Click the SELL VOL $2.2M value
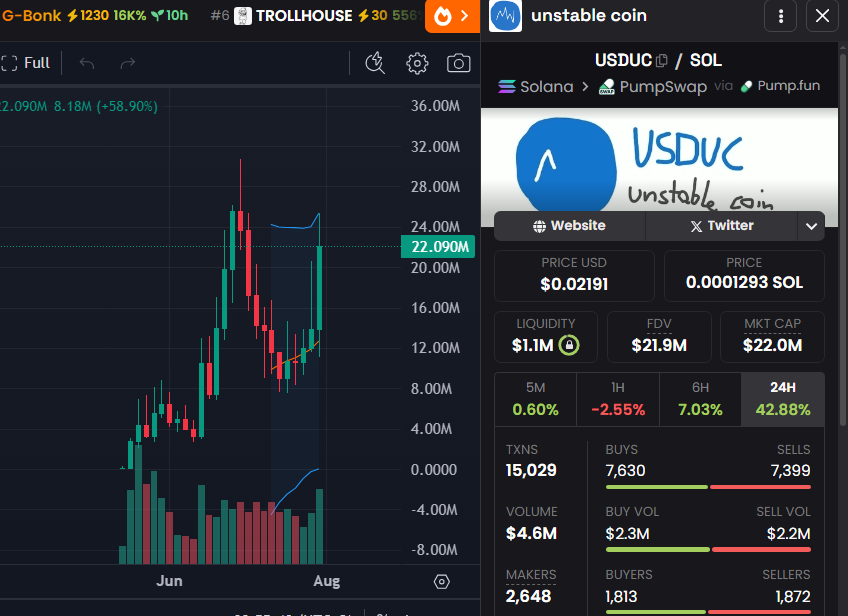This screenshot has height=616, width=848. pos(789,534)
